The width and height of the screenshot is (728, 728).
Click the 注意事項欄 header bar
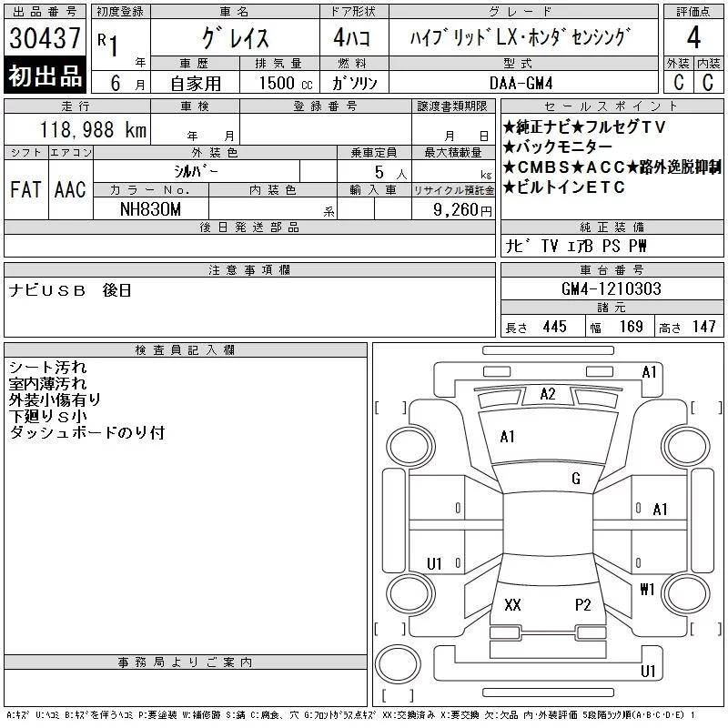tap(249, 269)
